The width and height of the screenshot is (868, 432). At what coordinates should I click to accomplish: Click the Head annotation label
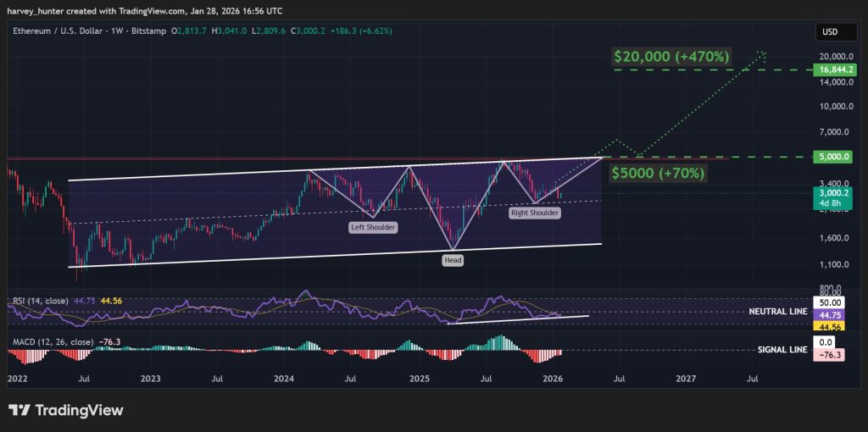453,260
